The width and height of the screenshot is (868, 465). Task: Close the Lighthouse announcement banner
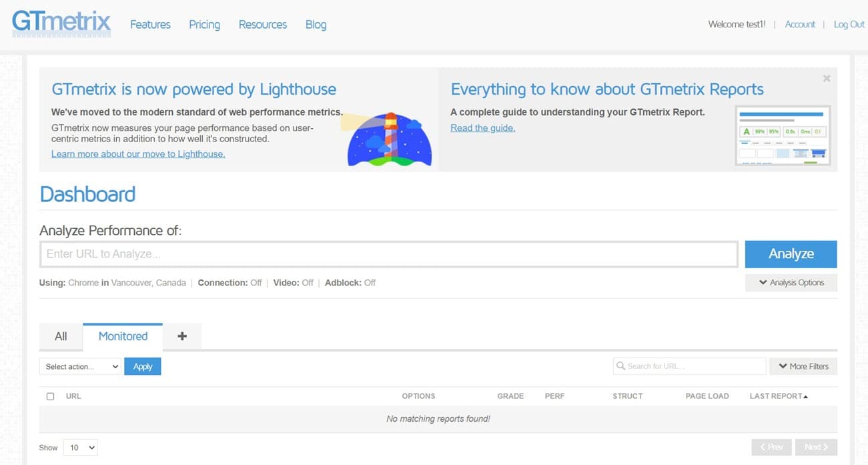pos(827,79)
